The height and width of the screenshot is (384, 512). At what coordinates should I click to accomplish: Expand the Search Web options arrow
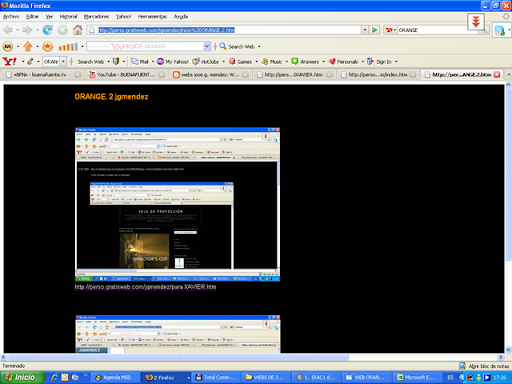tap(108, 62)
